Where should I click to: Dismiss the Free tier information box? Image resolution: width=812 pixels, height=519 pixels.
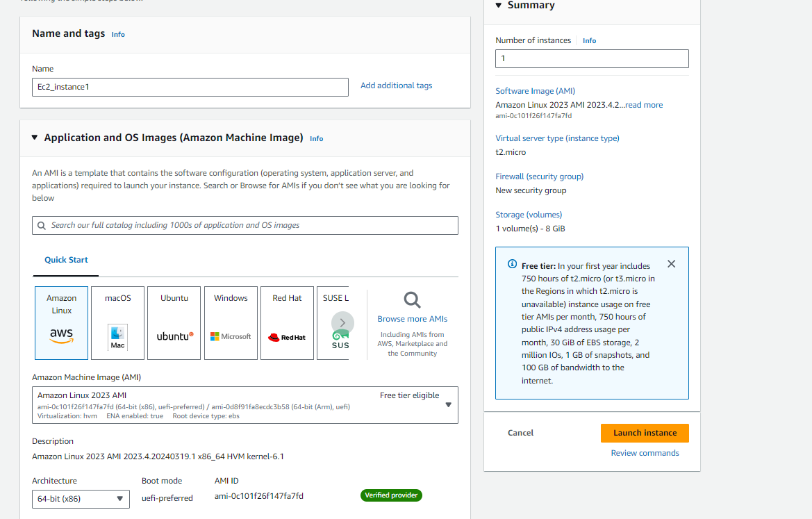[x=671, y=263]
